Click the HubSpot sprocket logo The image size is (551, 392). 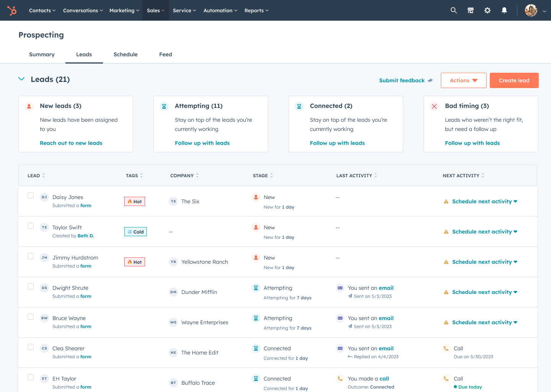coord(12,11)
